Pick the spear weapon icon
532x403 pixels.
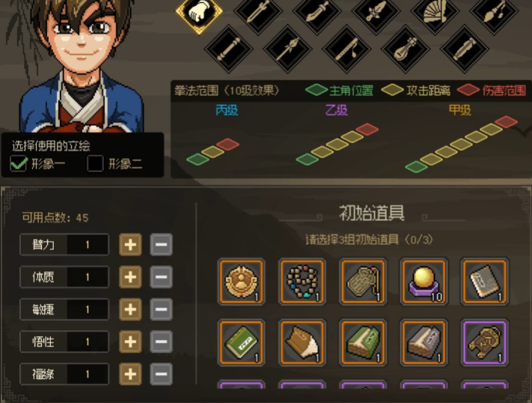pos(288,49)
